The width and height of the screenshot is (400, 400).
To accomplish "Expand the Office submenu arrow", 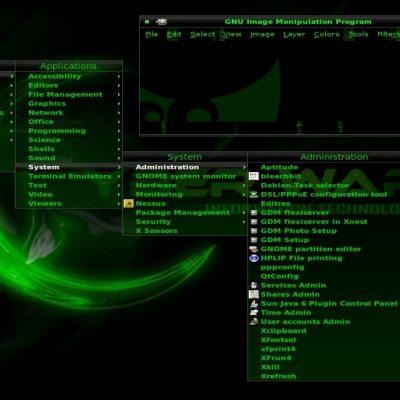I will 119,122.
